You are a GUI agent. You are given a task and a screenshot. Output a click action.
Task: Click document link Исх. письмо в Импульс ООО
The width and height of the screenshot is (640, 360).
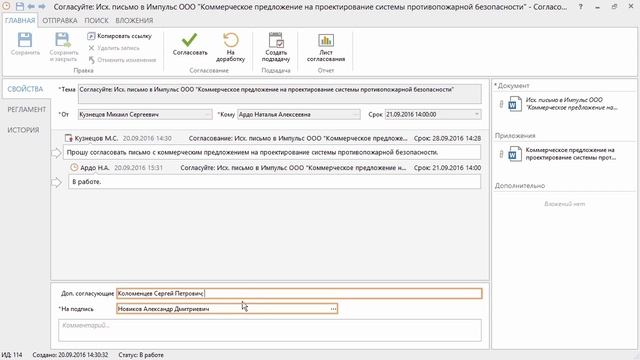pos(571,104)
